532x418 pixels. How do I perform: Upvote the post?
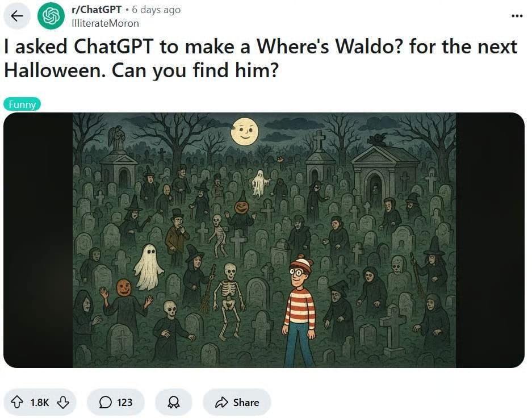coord(17,403)
